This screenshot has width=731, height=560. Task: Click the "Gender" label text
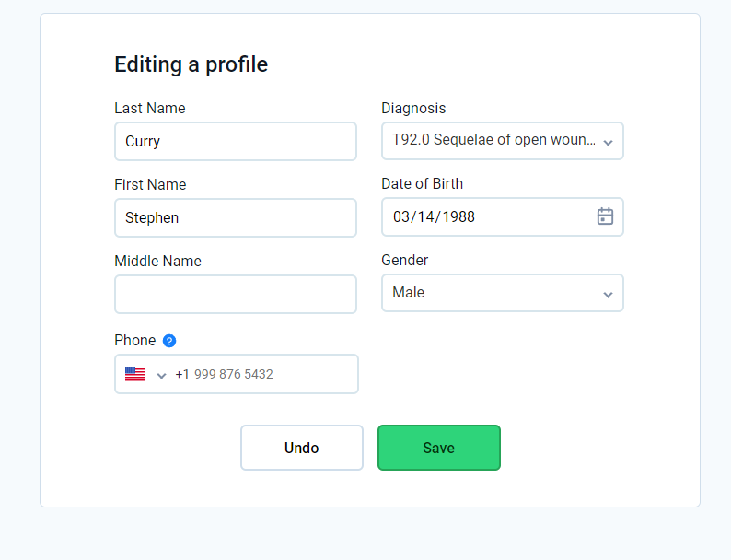[404, 260]
